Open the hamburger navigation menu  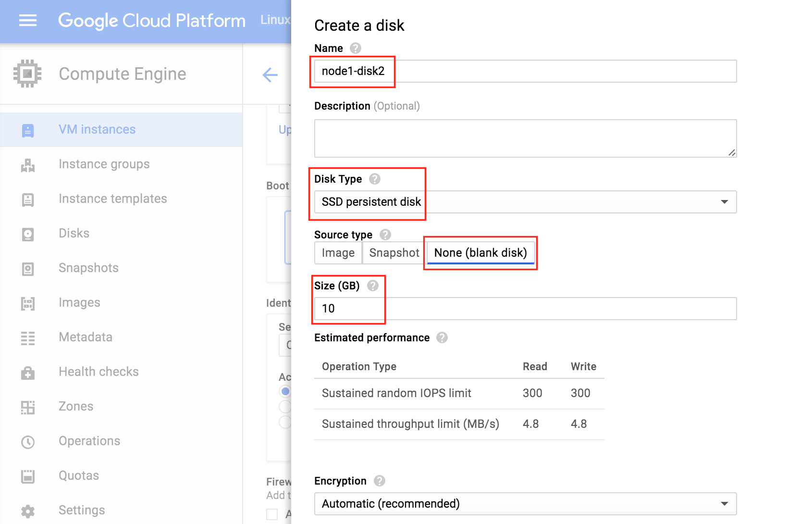click(x=28, y=20)
